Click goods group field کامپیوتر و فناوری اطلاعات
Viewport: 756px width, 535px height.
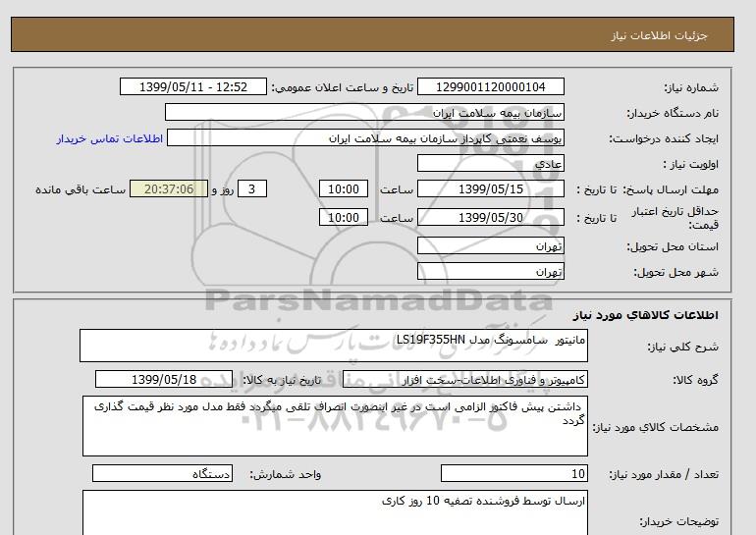pyautogui.click(x=465, y=379)
